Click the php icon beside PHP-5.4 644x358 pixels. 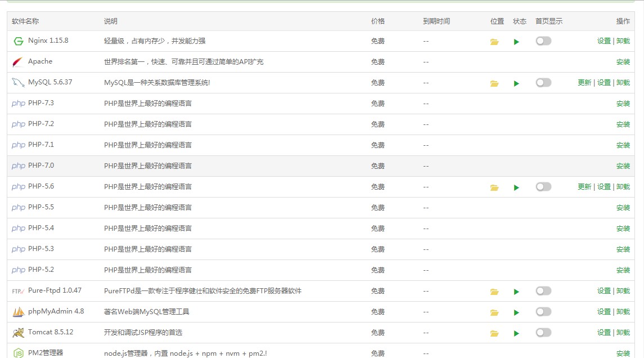pos(19,229)
